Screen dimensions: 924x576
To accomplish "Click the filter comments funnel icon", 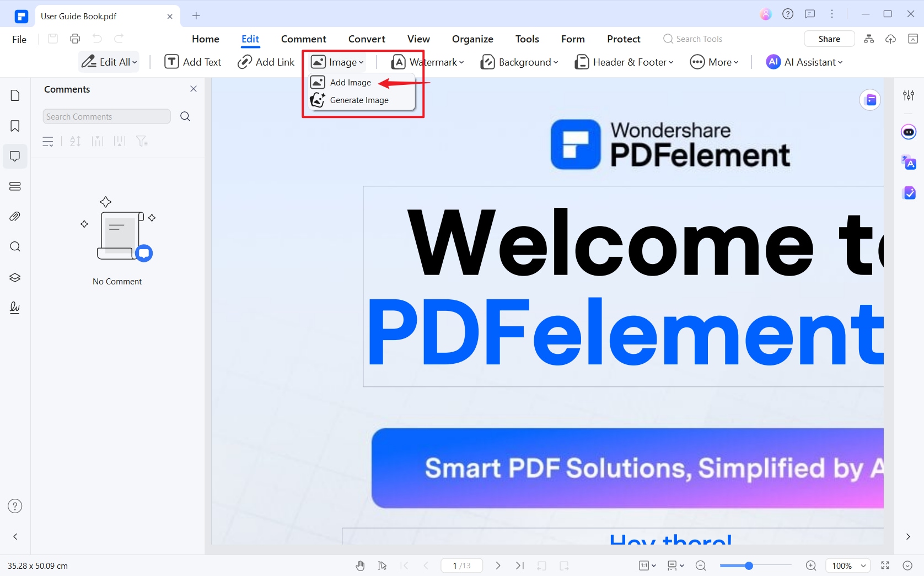I will tap(142, 142).
